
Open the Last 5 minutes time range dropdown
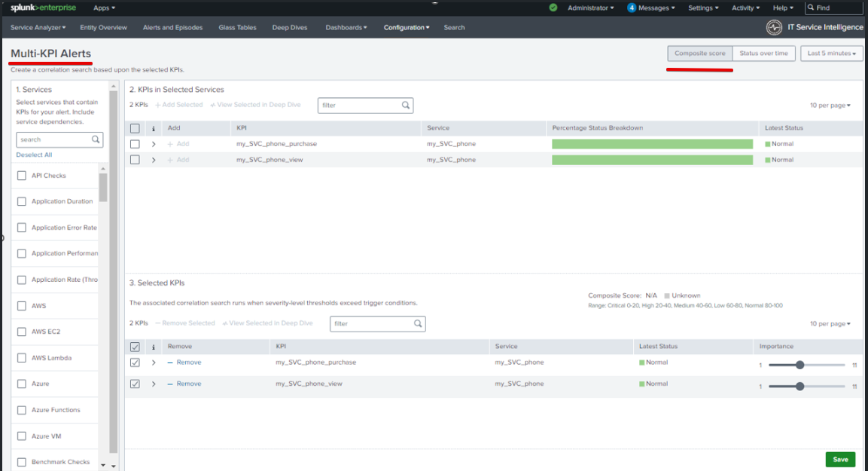832,54
